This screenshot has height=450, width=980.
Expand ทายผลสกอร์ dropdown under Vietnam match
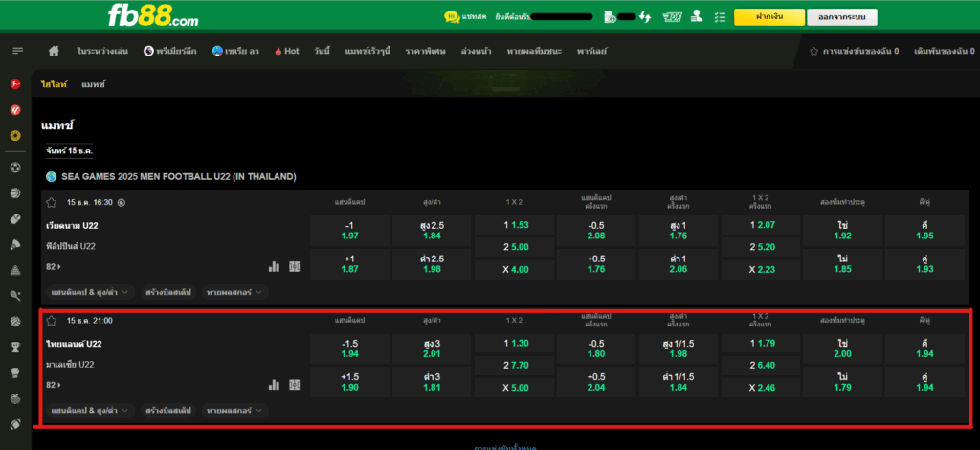point(235,292)
